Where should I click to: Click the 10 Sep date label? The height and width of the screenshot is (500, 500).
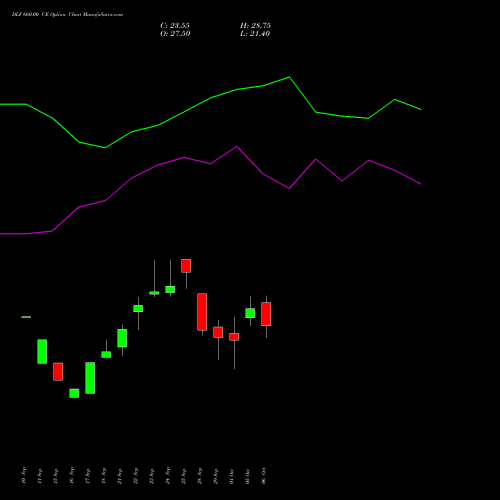click(23, 476)
